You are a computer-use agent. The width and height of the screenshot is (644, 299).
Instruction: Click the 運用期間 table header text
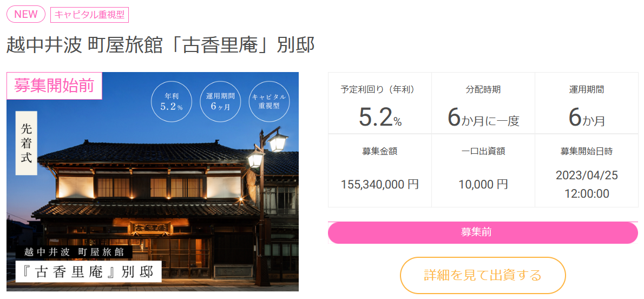[587, 90]
